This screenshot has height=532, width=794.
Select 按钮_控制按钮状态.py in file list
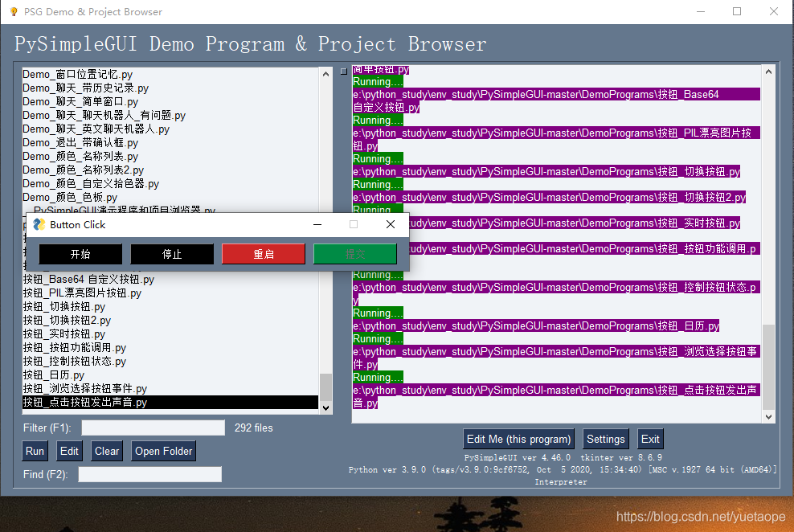(x=170, y=362)
